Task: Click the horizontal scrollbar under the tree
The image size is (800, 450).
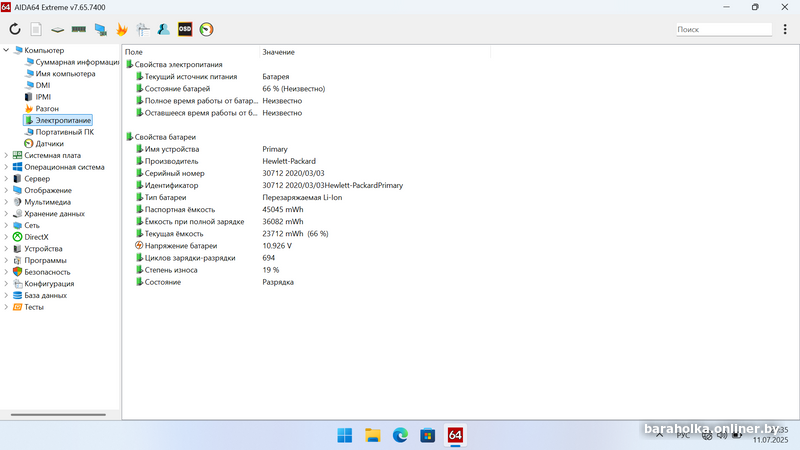Action: (58, 415)
